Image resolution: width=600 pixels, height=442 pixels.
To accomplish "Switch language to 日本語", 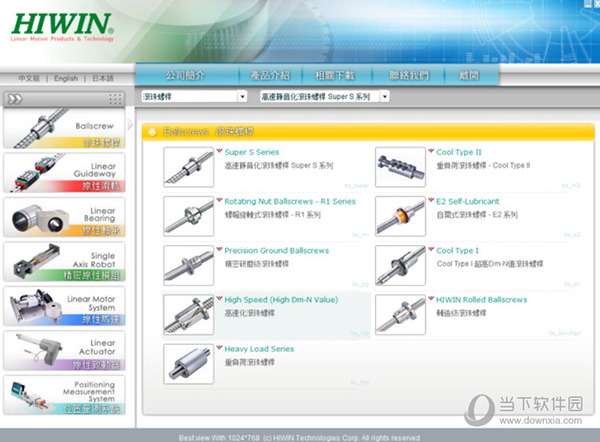I will coord(103,78).
